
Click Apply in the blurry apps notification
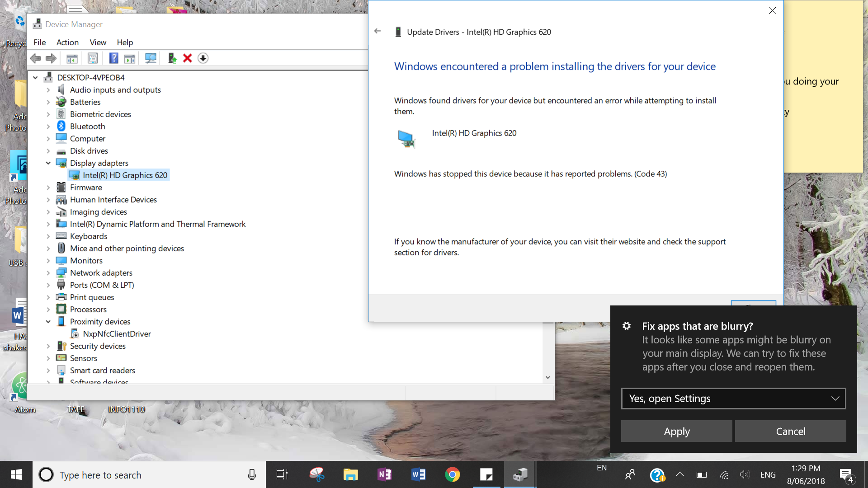click(676, 431)
